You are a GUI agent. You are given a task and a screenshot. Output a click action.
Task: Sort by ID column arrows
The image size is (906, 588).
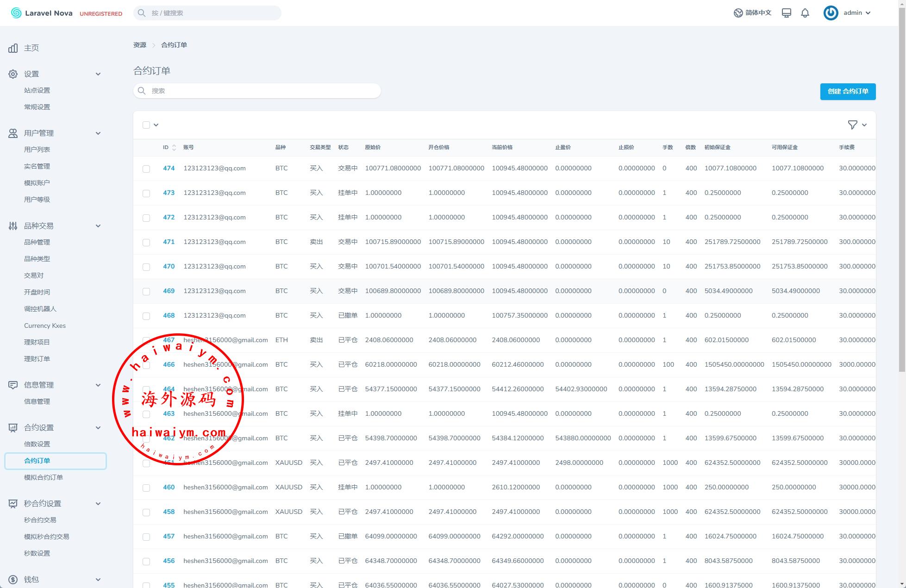tap(174, 147)
